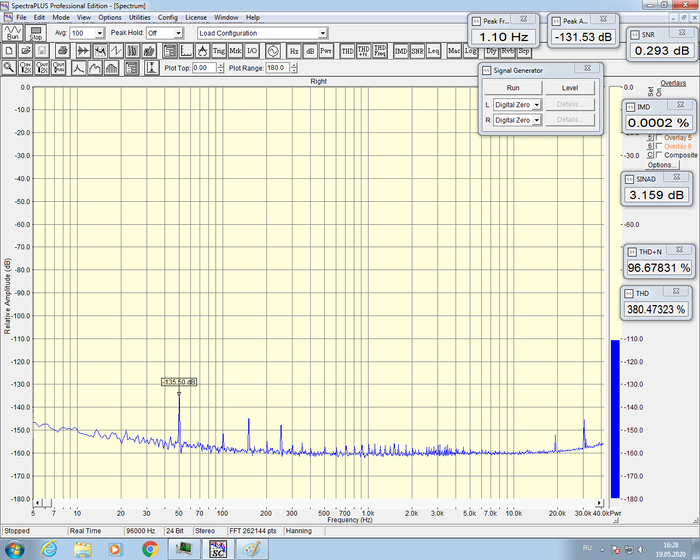The width and height of the screenshot is (700, 560).
Task: Click the Trig trigger toolbar icon
Action: [218, 50]
